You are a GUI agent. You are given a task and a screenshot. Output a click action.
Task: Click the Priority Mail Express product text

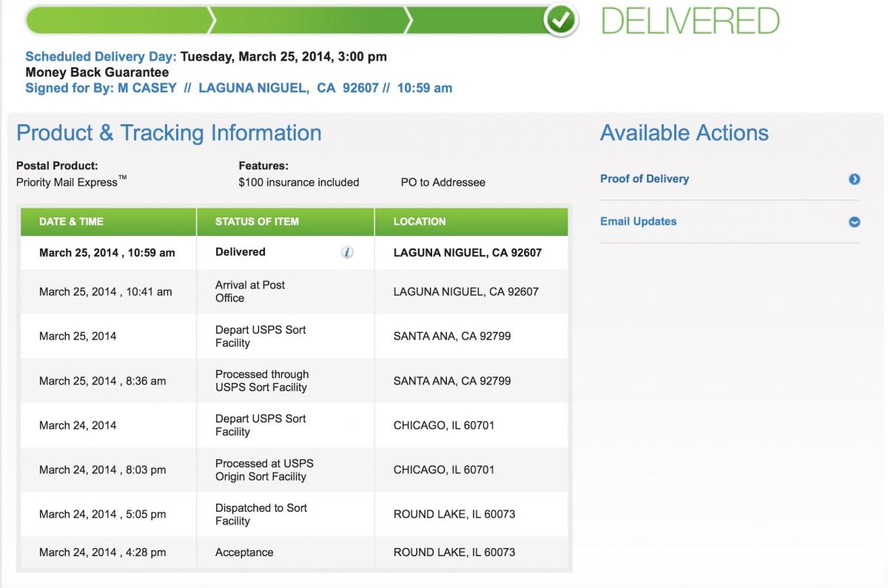[71, 182]
